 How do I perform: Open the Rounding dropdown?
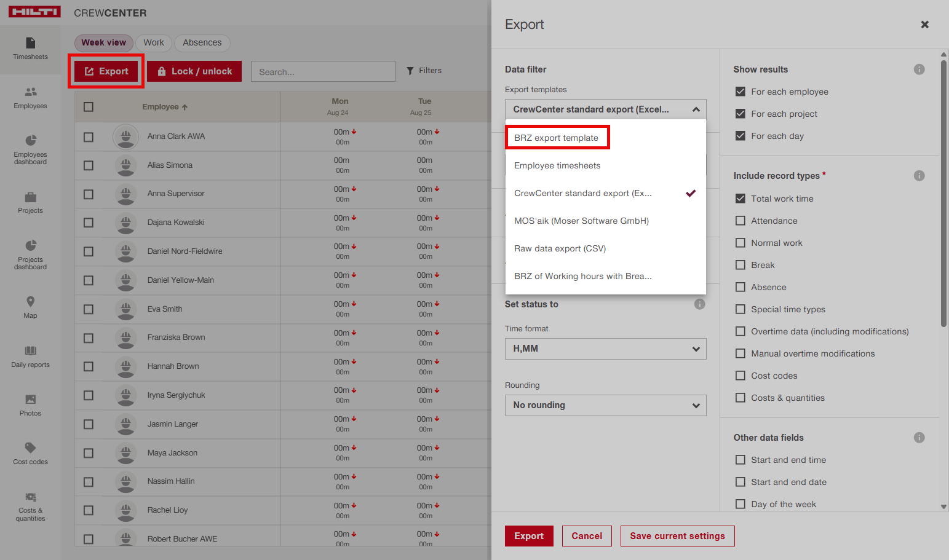[605, 405]
